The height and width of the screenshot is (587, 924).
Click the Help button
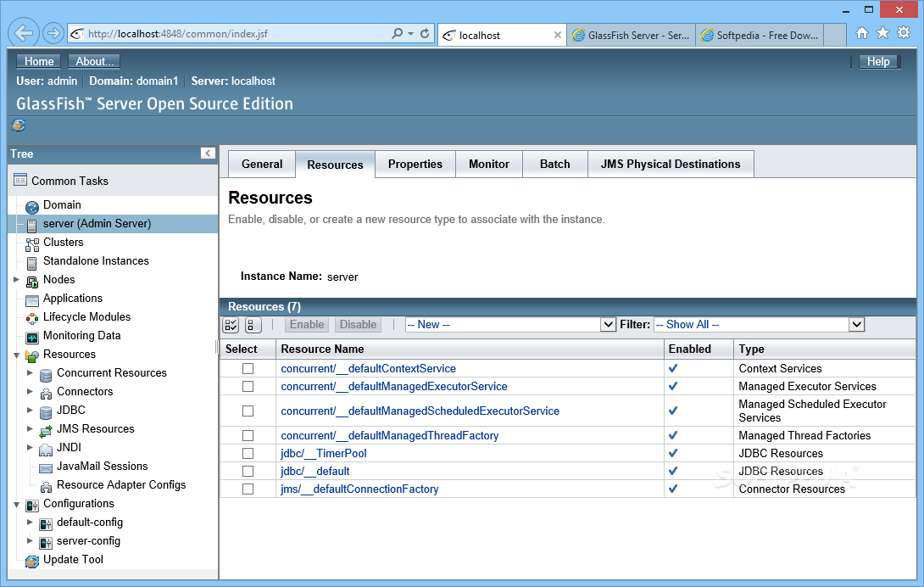[x=878, y=61]
